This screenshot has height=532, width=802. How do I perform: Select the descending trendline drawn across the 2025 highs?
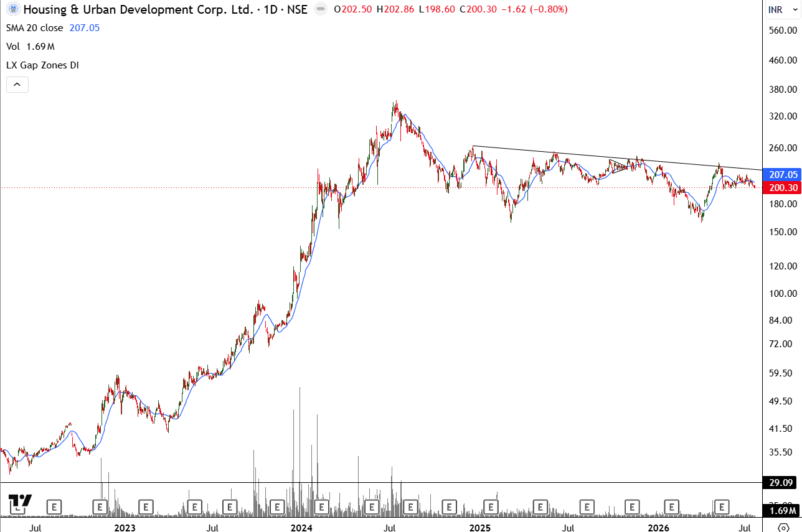616,158
